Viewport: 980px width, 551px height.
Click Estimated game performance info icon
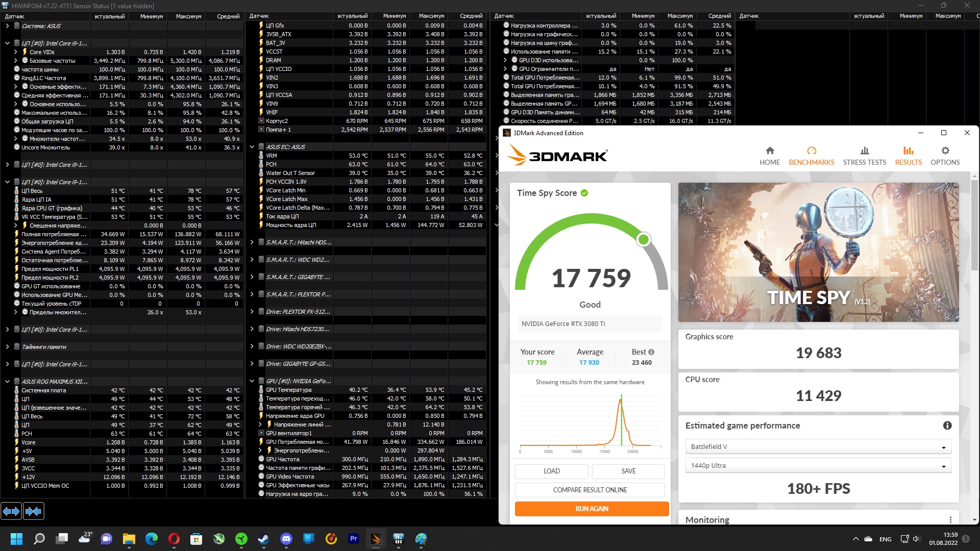tap(947, 425)
